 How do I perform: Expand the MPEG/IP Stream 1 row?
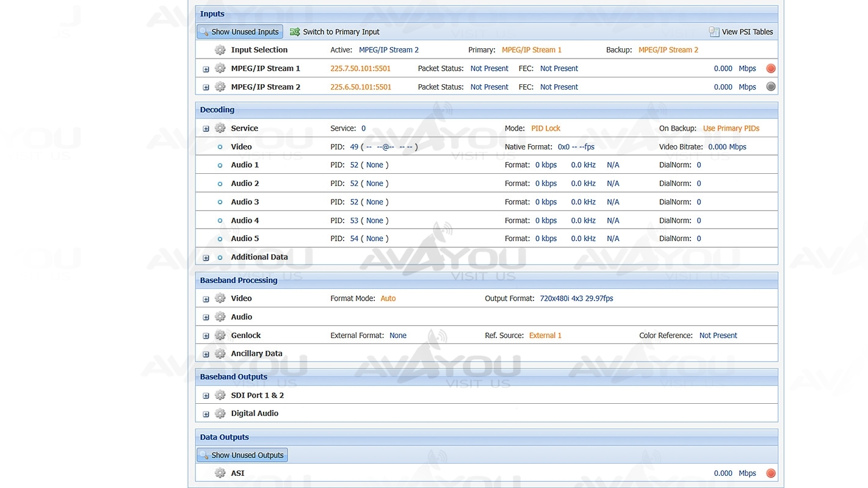[206, 69]
